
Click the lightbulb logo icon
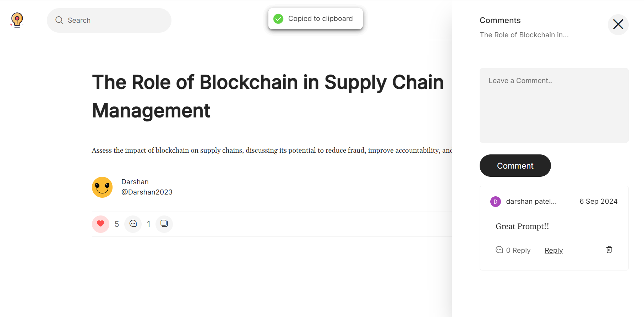pyautogui.click(x=17, y=20)
